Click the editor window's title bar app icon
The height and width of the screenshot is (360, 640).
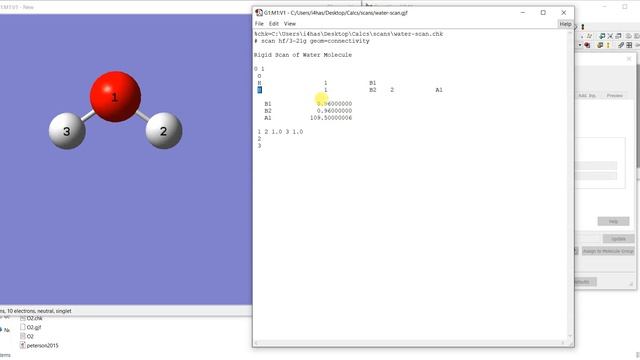(x=259, y=13)
